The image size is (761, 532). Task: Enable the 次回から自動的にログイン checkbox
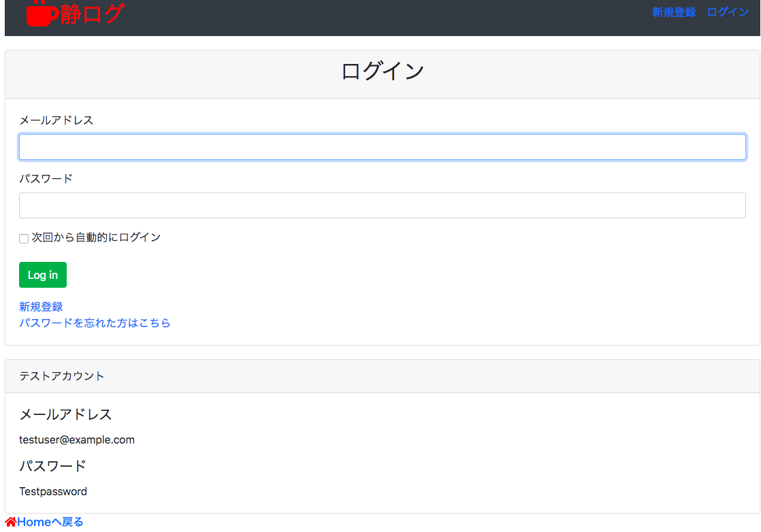coord(24,239)
